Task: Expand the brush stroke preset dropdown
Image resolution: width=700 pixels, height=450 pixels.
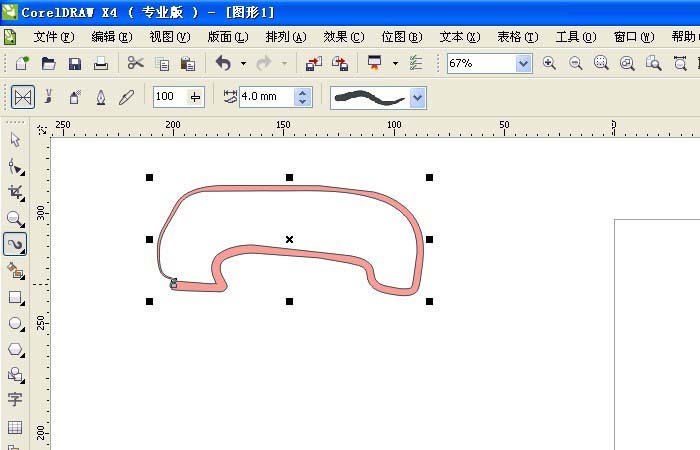Action: click(x=418, y=97)
